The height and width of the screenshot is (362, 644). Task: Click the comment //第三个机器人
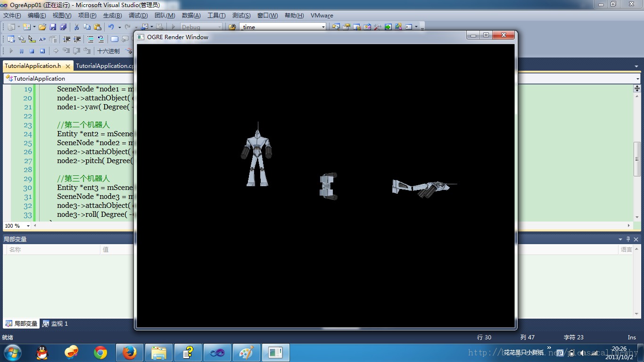(x=83, y=179)
